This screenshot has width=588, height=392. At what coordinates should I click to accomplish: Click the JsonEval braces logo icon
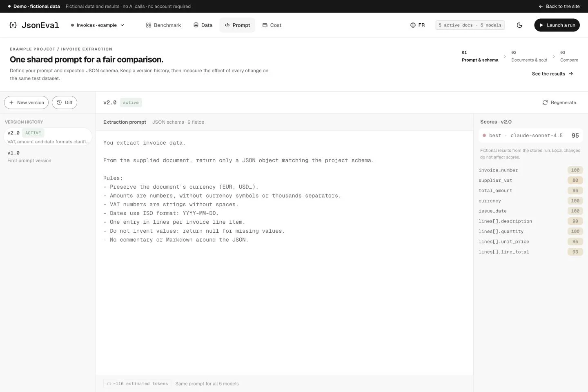(x=13, y=25)
